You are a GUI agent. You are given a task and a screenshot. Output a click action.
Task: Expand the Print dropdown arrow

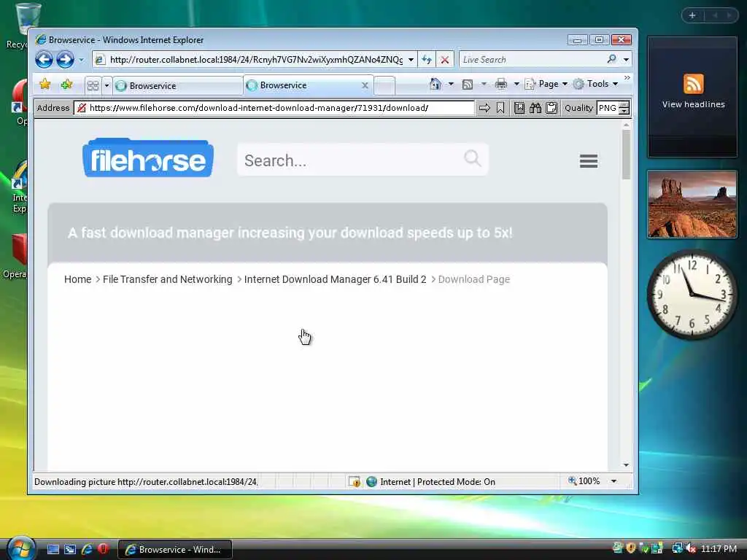(x=516, y=85)
